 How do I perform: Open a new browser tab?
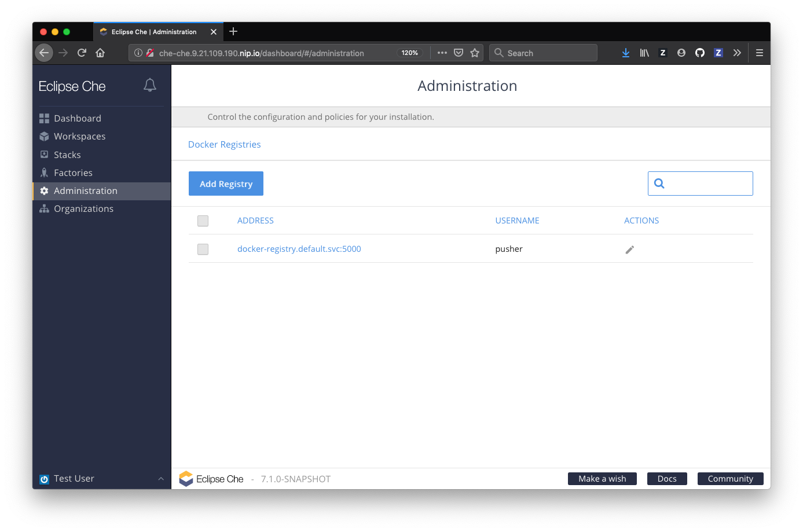coord(233,31)
